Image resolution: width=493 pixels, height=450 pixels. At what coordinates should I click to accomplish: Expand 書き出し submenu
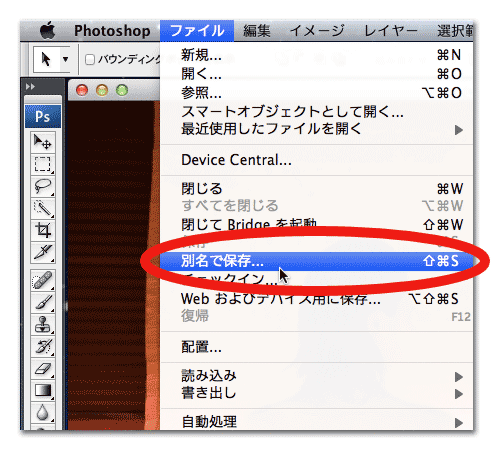click(316, 393)
